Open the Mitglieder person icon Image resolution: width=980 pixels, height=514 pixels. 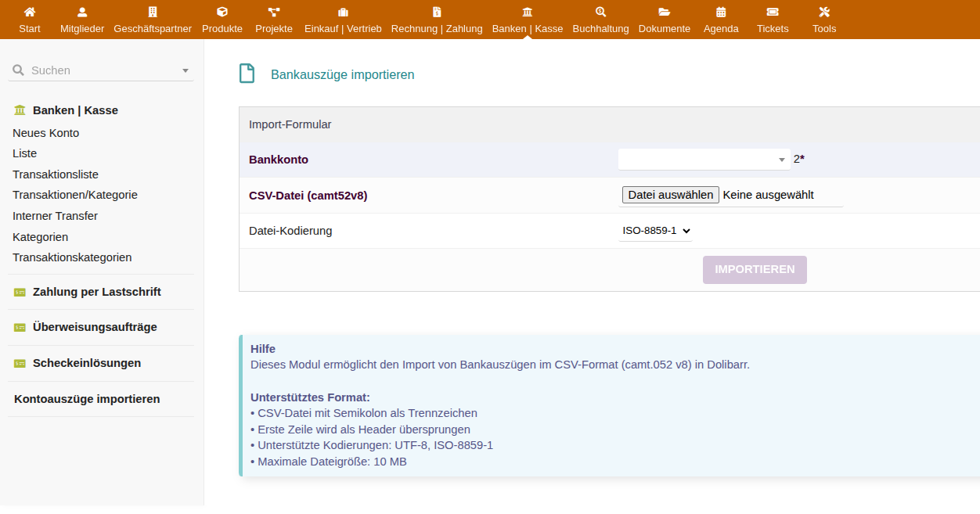82,13
